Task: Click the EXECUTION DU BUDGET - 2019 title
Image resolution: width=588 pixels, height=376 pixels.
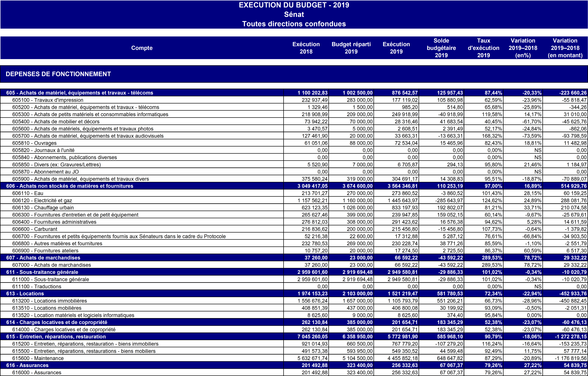Action: click(x=294, y=5)
